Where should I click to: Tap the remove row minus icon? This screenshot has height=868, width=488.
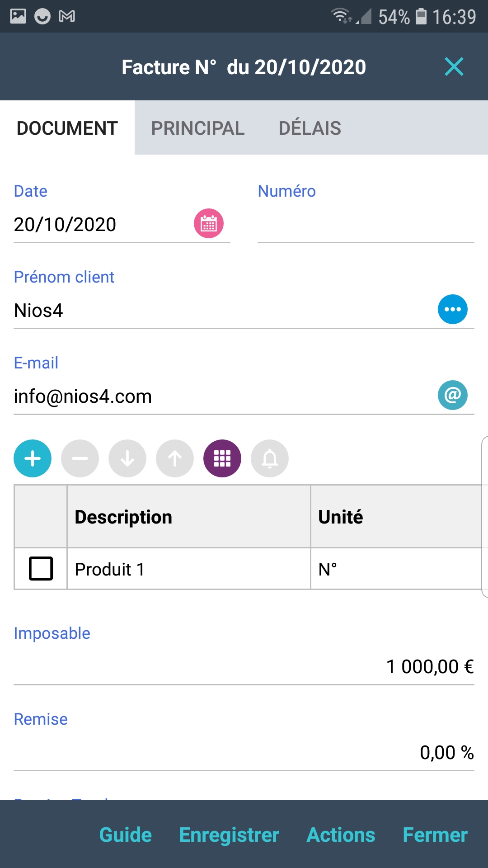click(x=80, y=458)
